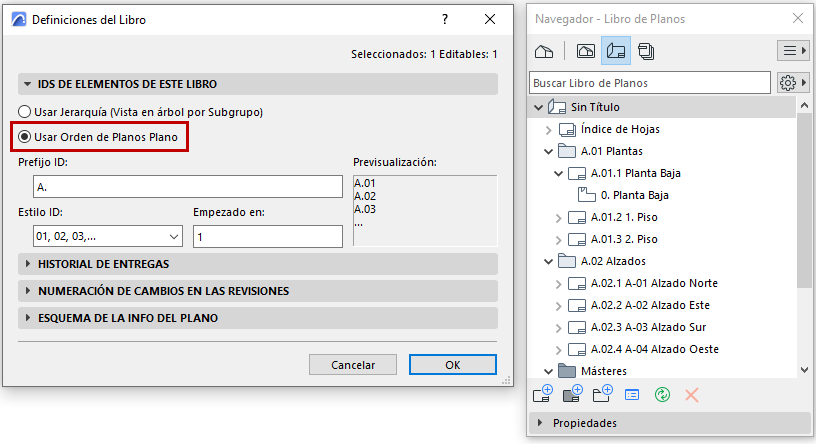Collapse A.02 Alzados subset
Viewport: 816px width, 444px height.
548,261
